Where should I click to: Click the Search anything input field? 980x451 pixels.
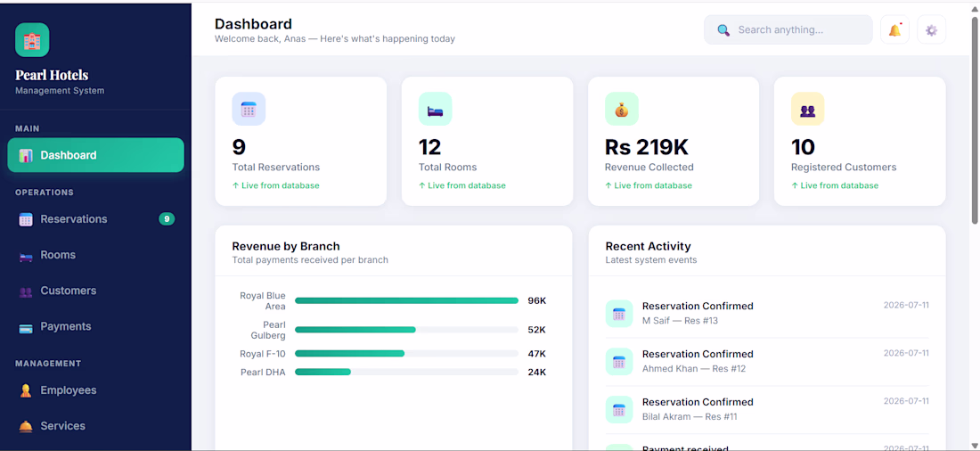[788, 30]
